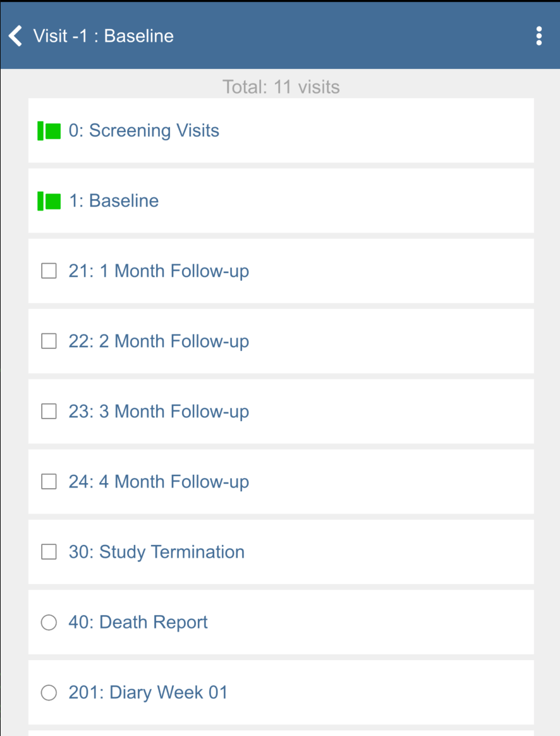Check the box for 1 Month Follow-up
The height and width of the screenshot is (736, 560).
(x=49, y=271)
